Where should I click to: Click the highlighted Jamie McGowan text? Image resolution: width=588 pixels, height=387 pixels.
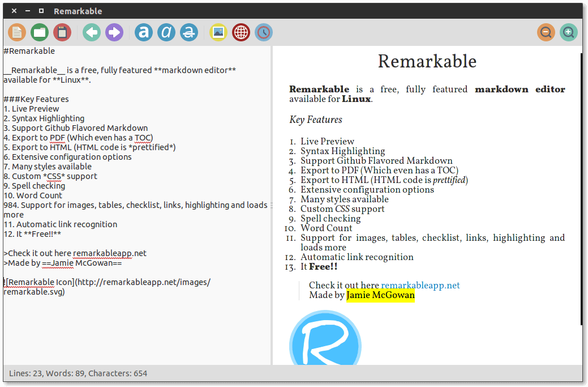pyautogui.click(x=380, y=295)
